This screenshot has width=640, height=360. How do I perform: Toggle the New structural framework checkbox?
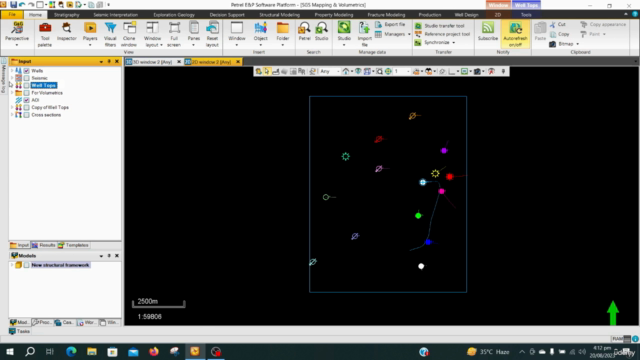(x=27, y=265)
